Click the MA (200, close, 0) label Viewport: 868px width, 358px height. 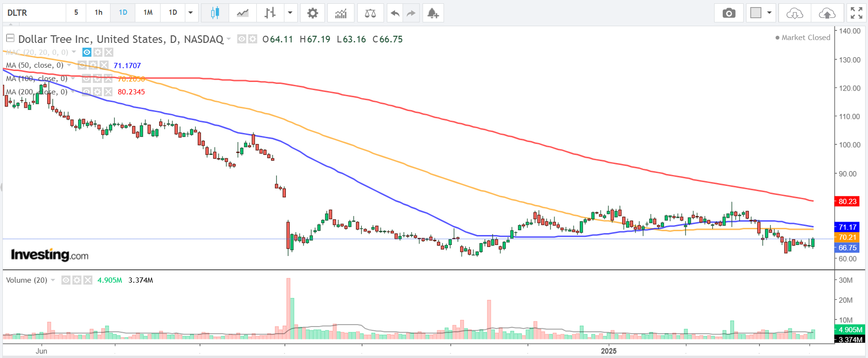pos(37,92)
